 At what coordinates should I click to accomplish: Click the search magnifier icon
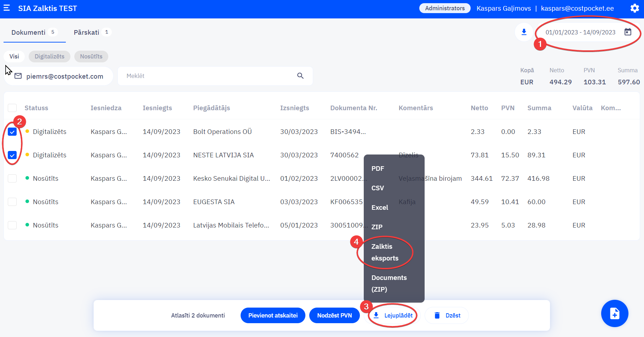click(x=300, y=76)
